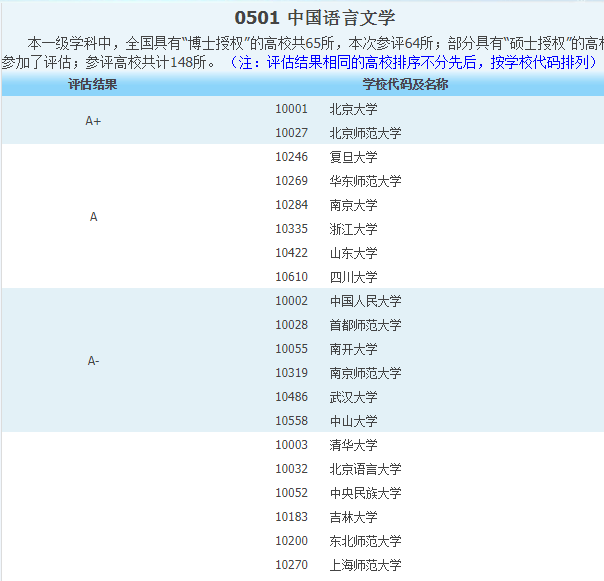Image resolution: width=604 pixels, height=581 pixels.
Task: Click 四川大学 school name
Action: tap(353, 277)
